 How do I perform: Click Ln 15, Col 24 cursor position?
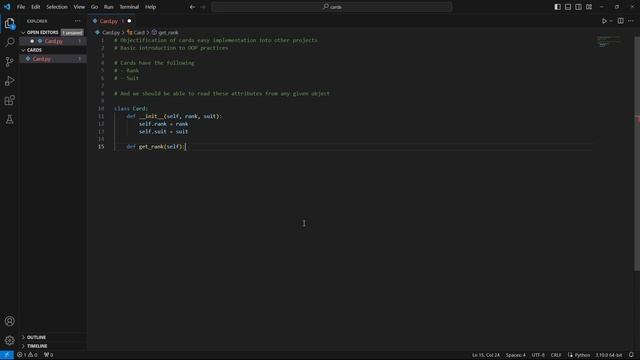click(x=486, y=355)
